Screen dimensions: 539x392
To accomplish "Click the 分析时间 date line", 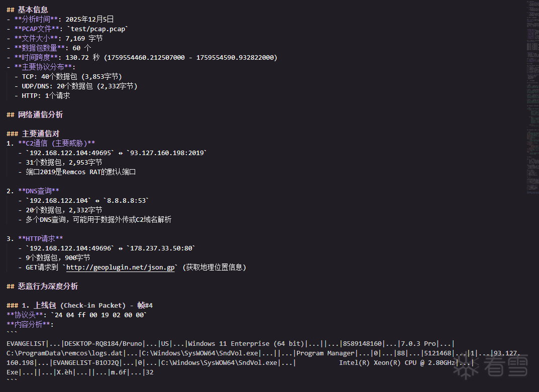I will click(x=65, y=20).
